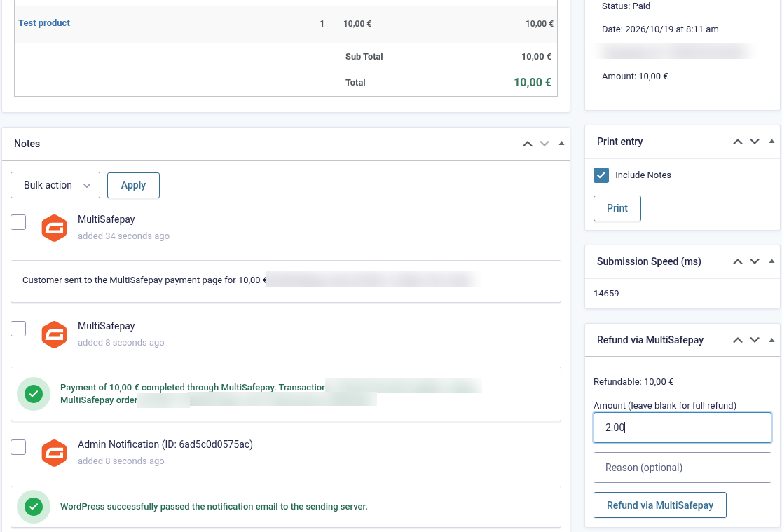Collapse the Refund via MultiSafepay panel
The image size is (782, 532).
point(771,340)
